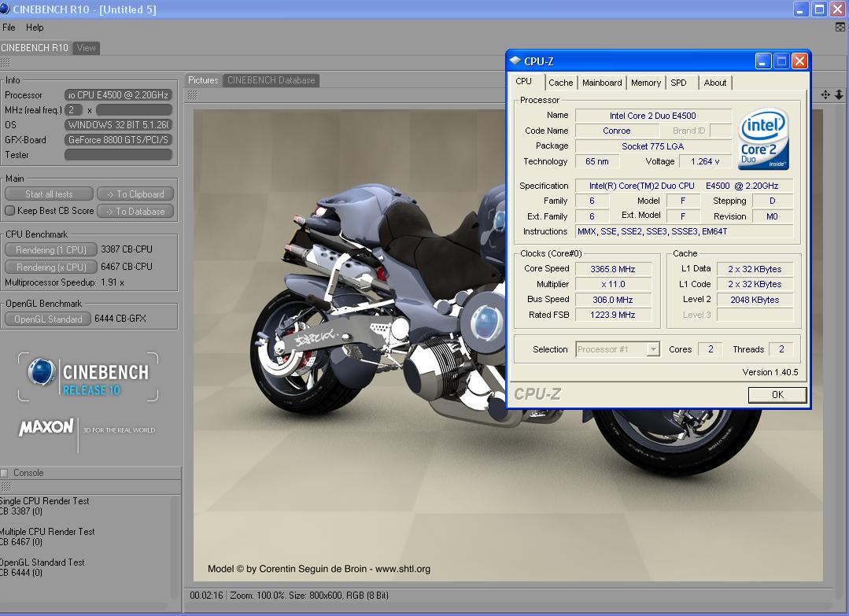The image size is (849, 616).
Task: Click the console panel scrollbar
Action: point(175,547)
